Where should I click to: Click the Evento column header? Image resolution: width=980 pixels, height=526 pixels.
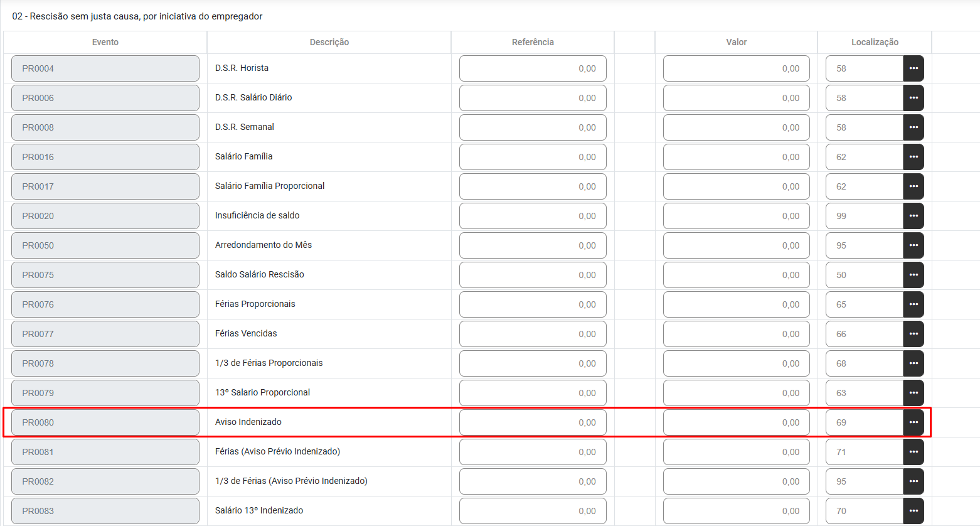pos(105,42)
